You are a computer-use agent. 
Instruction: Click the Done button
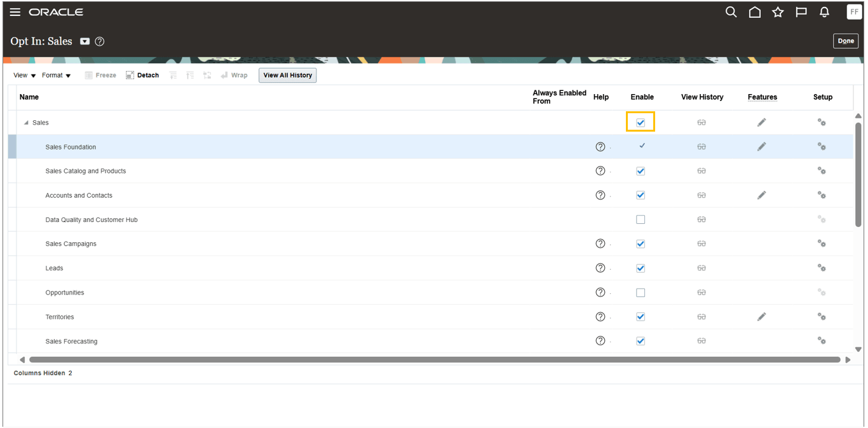click(846, 41)
